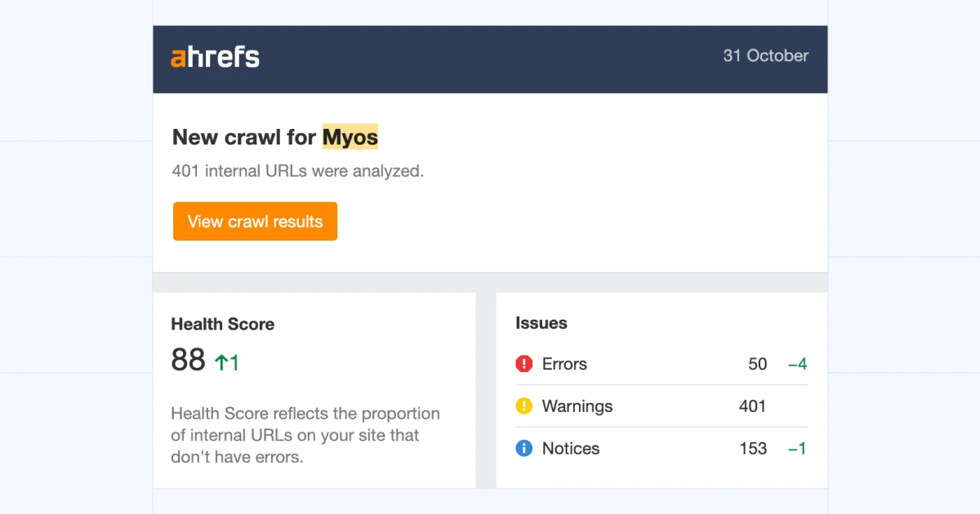Viewport: 980px width, 514px height.
Task: Click the green Health Score up arrow
Action: [x=220, y=362]
